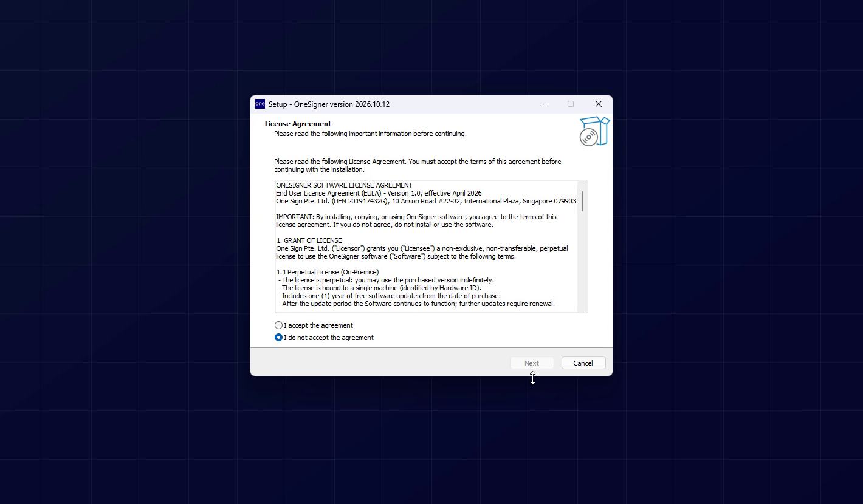
Task: Click the installer box-and-disc icon
Action: [594, 131]
